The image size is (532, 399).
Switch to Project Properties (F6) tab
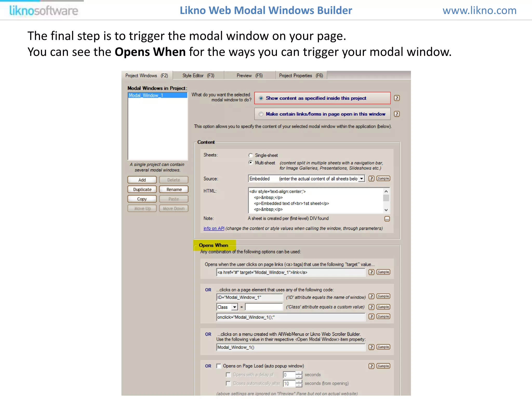301,76
